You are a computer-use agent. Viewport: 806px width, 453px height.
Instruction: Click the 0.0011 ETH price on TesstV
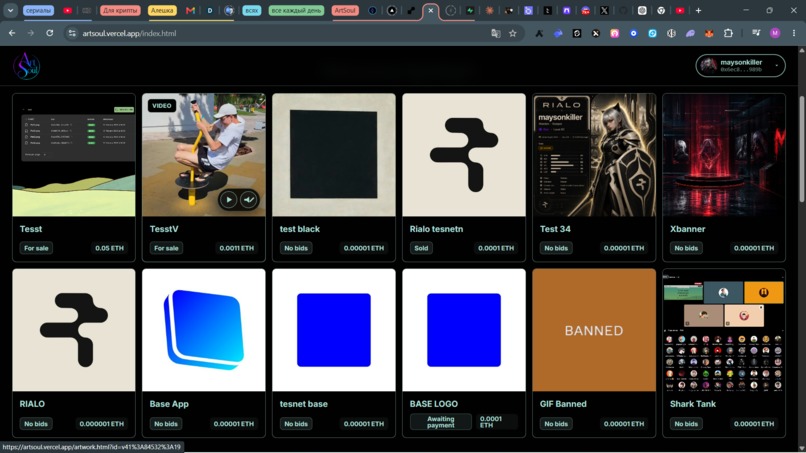[x=236, y=248]
